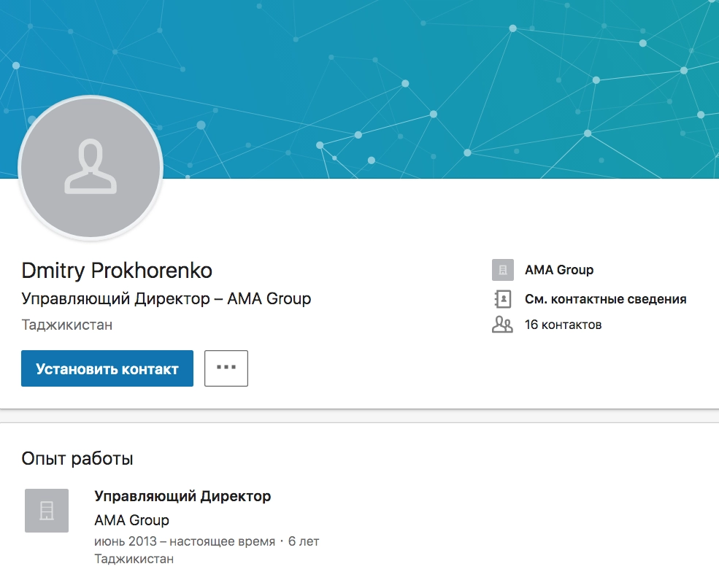
Task: Click company logo icon in experience section
Action: pyautogui.click(x=47, y=510)
